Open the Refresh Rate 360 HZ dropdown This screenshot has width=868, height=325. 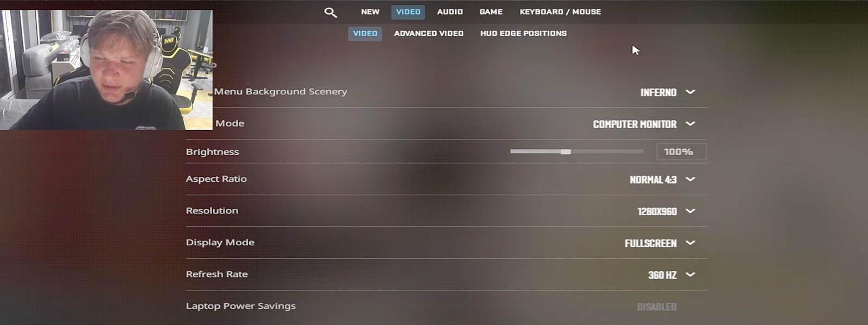coord(672,275)
